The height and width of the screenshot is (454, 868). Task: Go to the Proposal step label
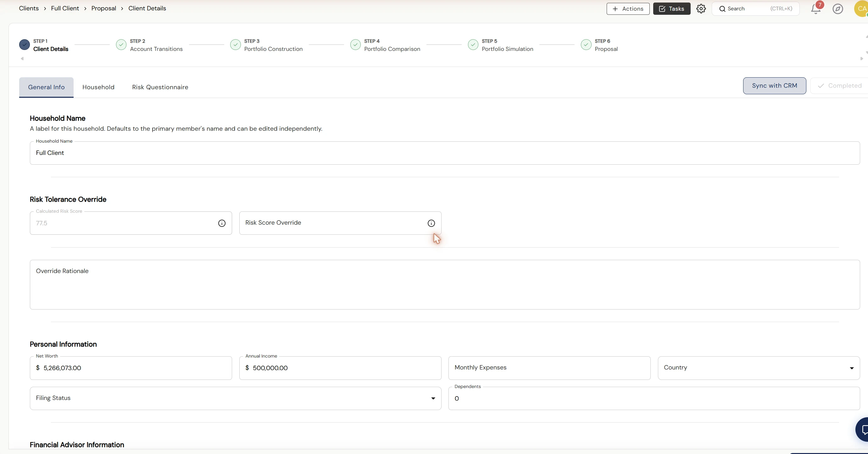click(x=606, y=49)
